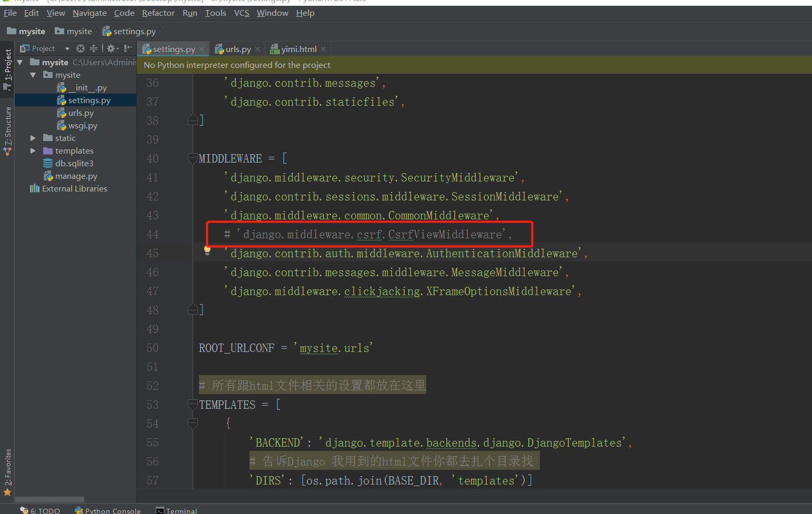Open the Project view dropdown

[67, 48]
